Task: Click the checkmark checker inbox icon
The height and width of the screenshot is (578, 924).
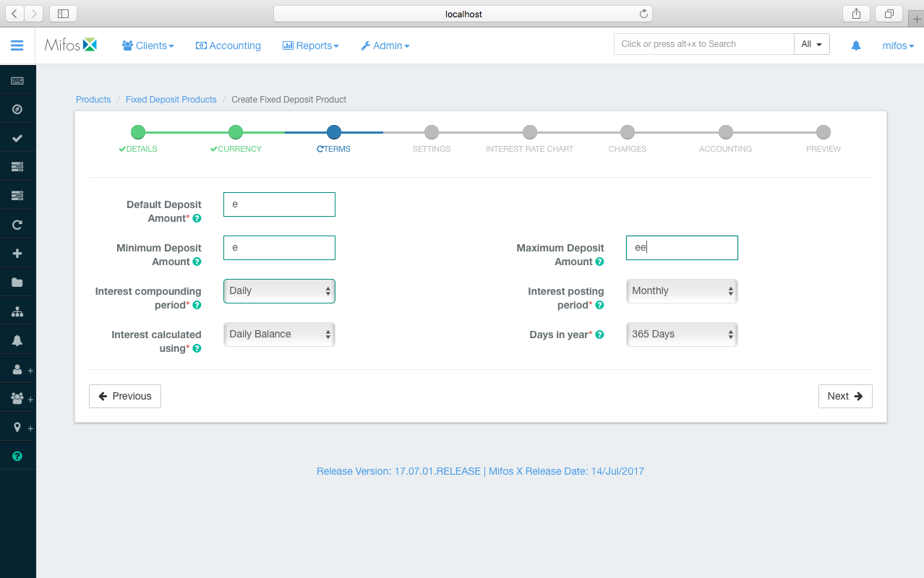Action: click(17, 137)
